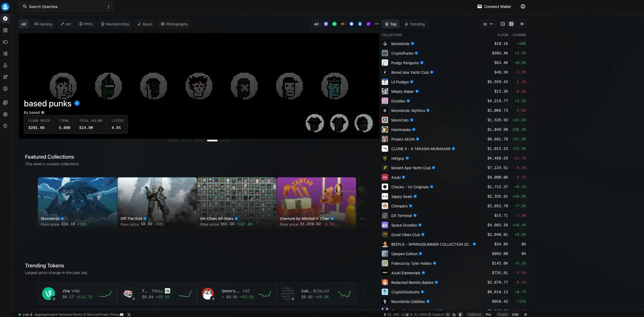This screenshot has height=317, width=644.
Task: Open the Vine VINE trending token card
Action: click(77, 294)
